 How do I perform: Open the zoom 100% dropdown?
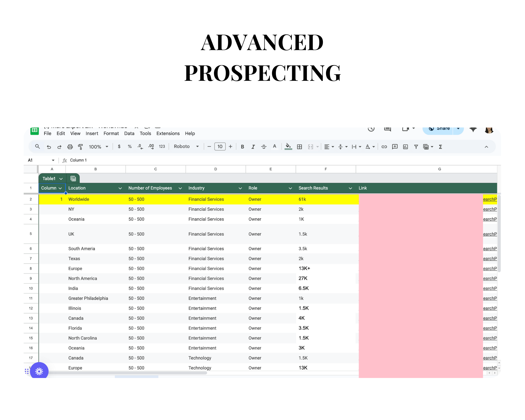point(98,147)
